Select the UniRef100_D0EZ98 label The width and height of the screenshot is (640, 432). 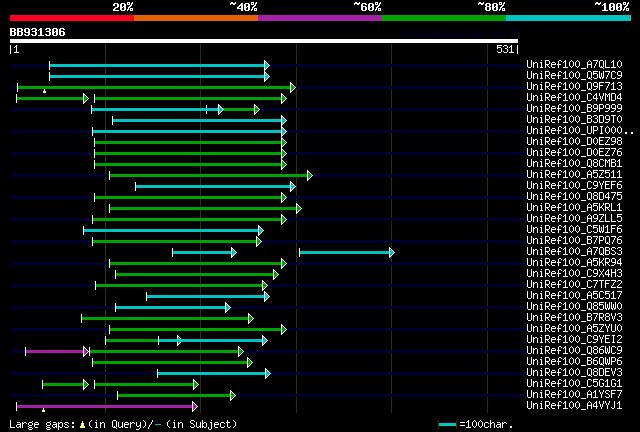(574, 141)
